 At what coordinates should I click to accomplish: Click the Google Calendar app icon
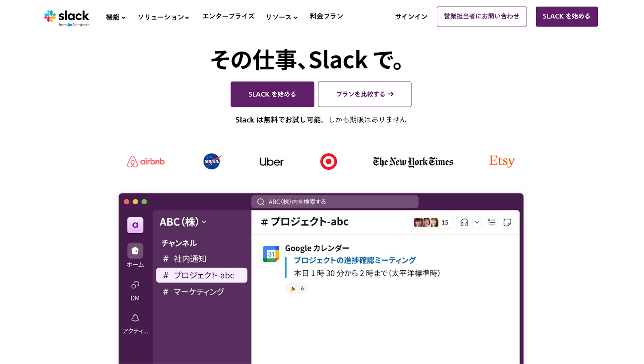pos(271,254)
